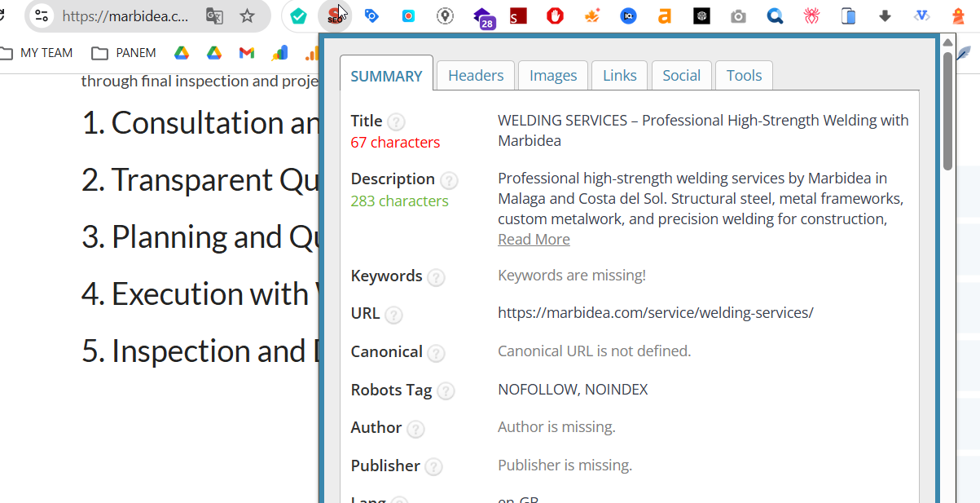Open the Gmail bookmark icon
Image resolution: width=980 pixels, height=503 pixels.
click(247, 53)
